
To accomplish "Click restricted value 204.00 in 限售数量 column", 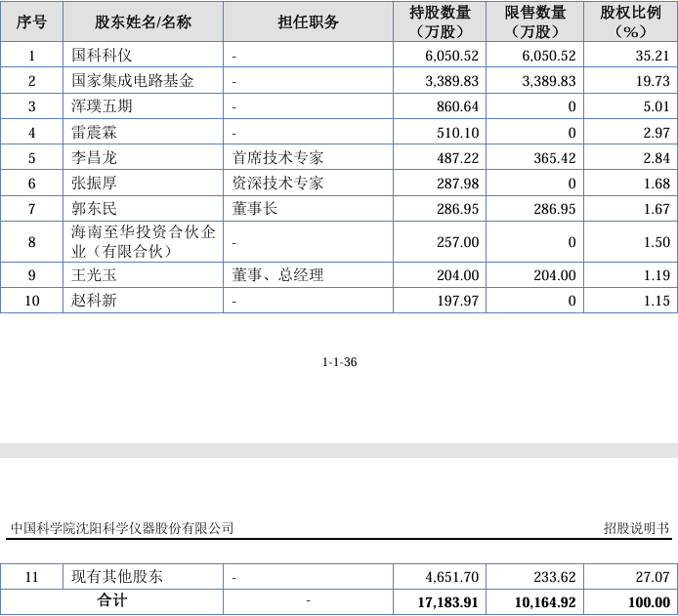I will point(555,275).
